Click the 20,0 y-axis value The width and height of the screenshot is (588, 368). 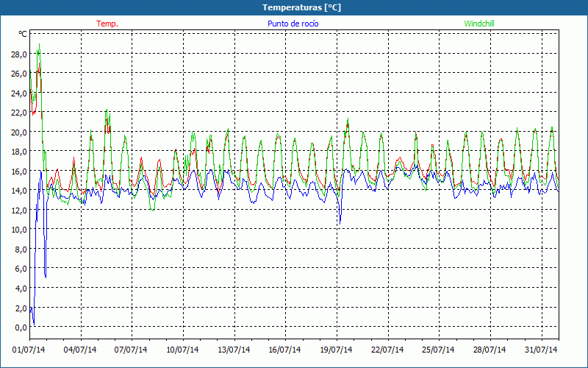(x=19, y=132)
